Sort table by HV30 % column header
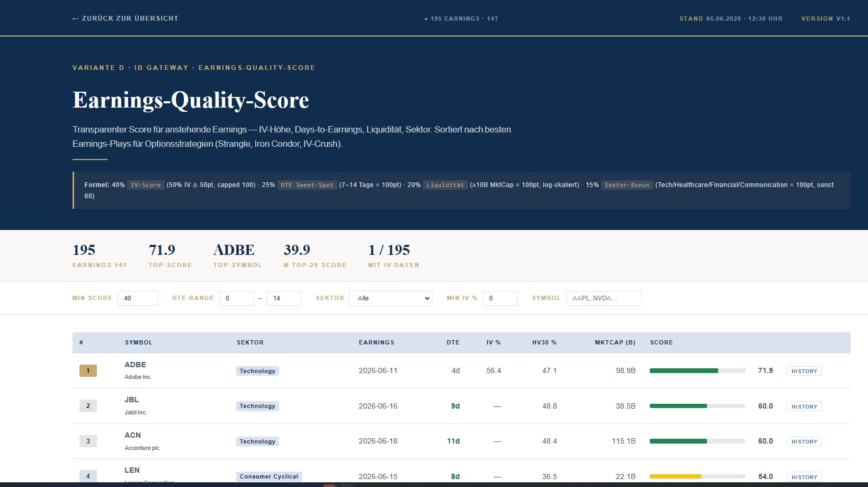Screen dimensions: 868x487 [x=544, y=342]
